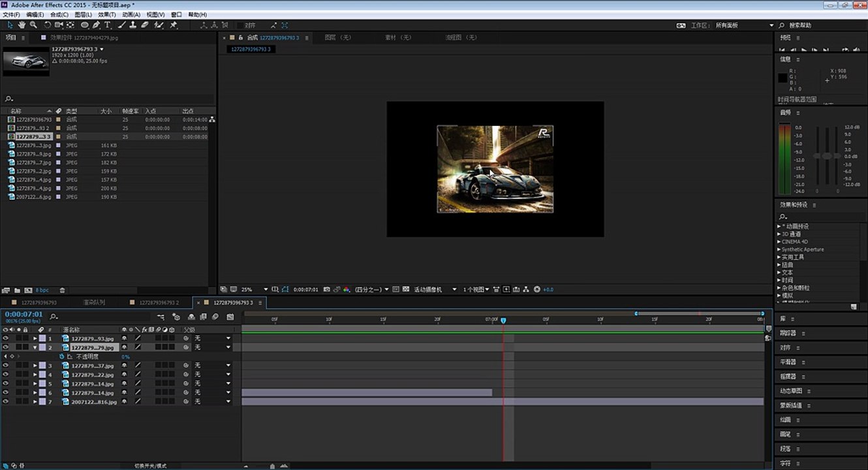Select the Clone Stamp tool
This screenshot has height=470, width=868.
tap(133, 25)
